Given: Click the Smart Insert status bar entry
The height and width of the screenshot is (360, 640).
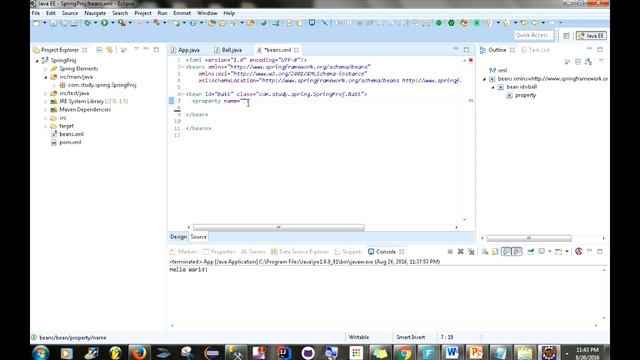Looking at the screenshot, I should click(411, 337).
